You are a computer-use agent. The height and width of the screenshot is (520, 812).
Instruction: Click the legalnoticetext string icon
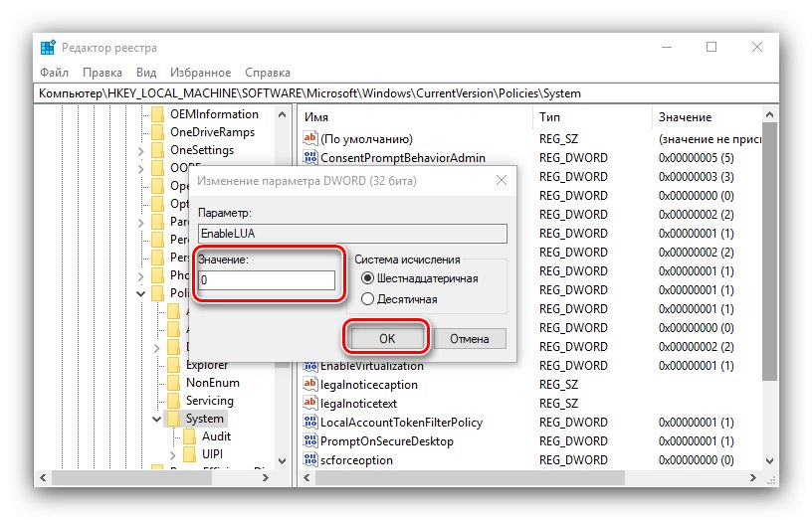pos(310,403)
